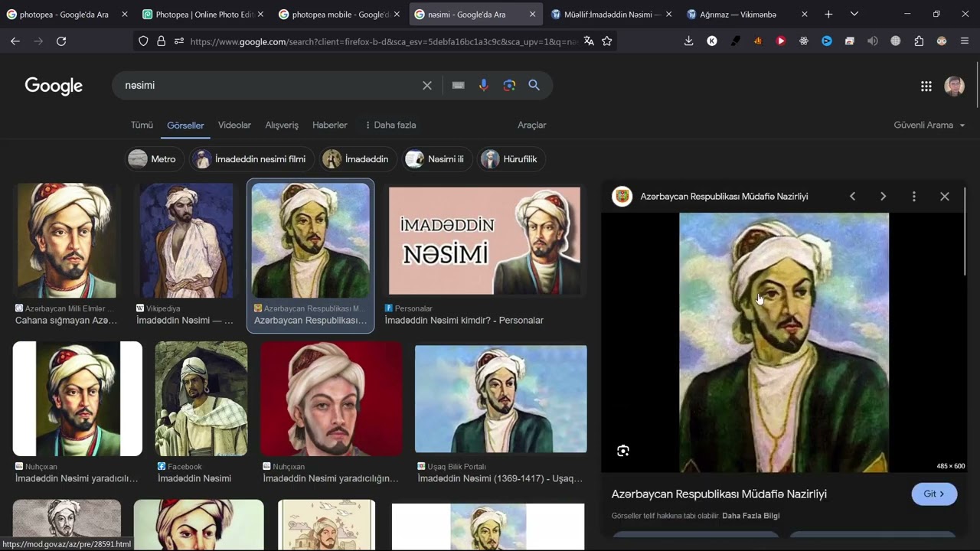
Task: Click the K extension icon
Action: click(712, 41)
